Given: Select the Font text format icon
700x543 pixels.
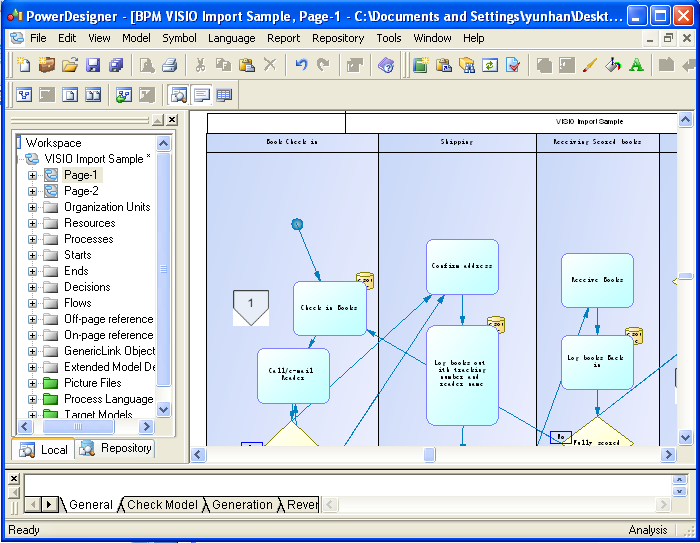Looking at the screenshot, I should (x=636, y=65).
